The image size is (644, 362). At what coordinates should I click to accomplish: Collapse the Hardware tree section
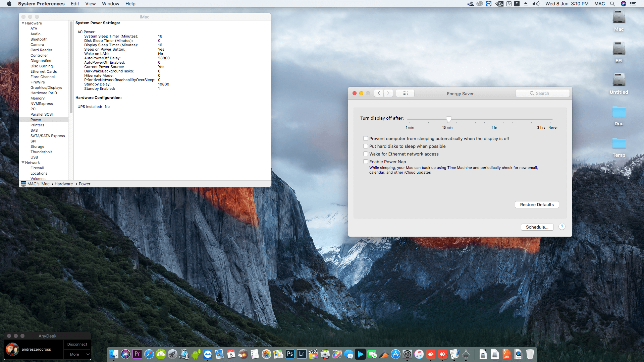tap(23, 23)
